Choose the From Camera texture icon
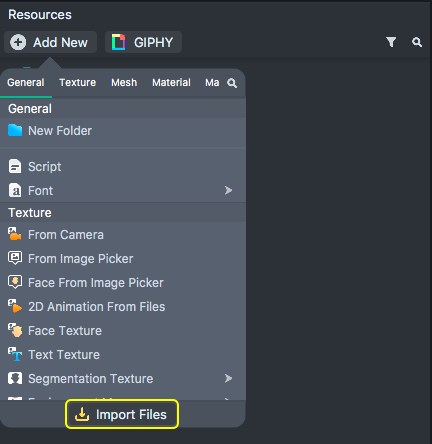 tap(15, 234)
